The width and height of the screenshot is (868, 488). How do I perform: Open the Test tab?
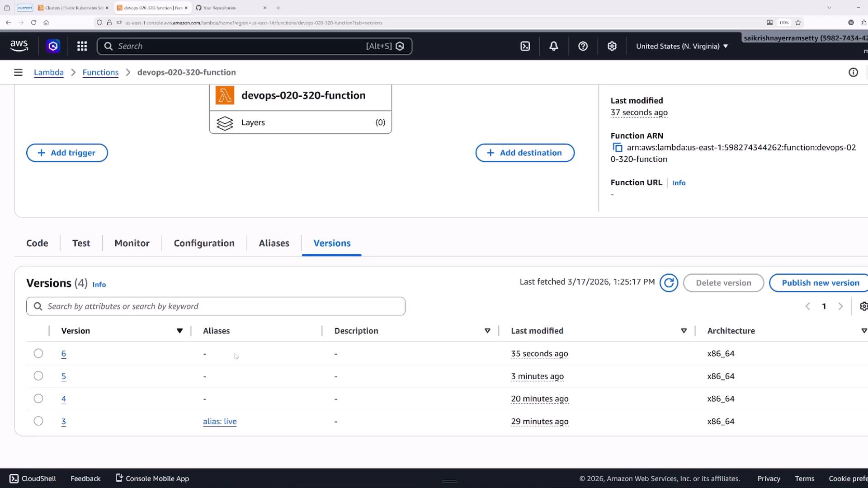tap(81, 243)
